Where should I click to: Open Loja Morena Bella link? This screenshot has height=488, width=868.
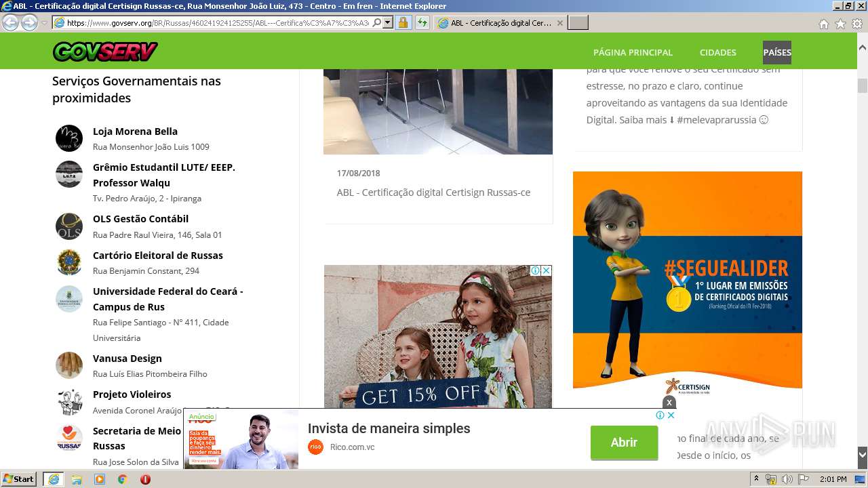point(135,131)
